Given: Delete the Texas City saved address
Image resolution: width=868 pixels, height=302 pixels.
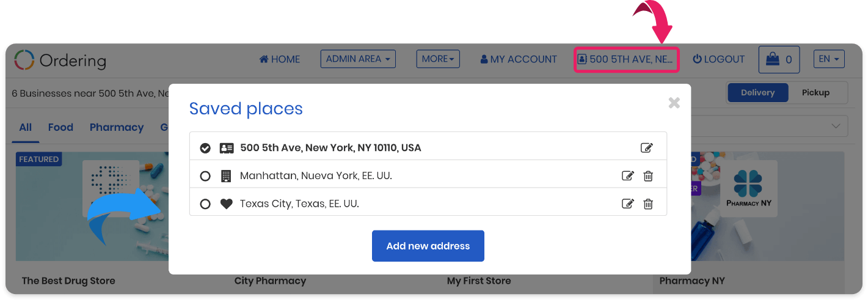Looking at the screenshot, I should [x=648, y=204].
